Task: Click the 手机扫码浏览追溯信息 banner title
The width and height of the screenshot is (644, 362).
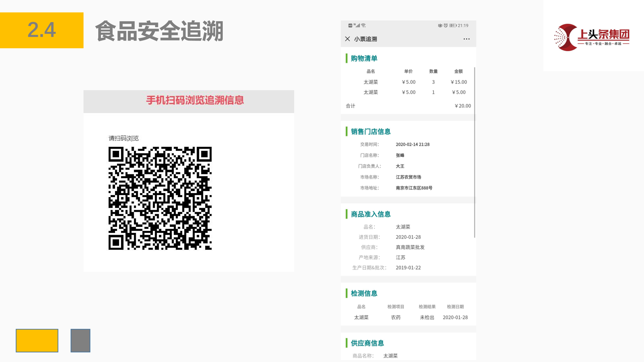Action: click(195, 100)
